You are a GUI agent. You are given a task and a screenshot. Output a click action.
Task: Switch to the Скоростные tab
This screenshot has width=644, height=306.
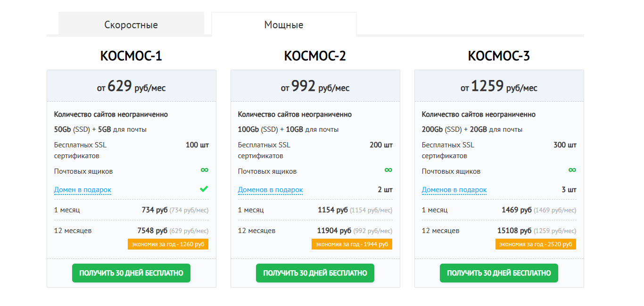(131, 24)
